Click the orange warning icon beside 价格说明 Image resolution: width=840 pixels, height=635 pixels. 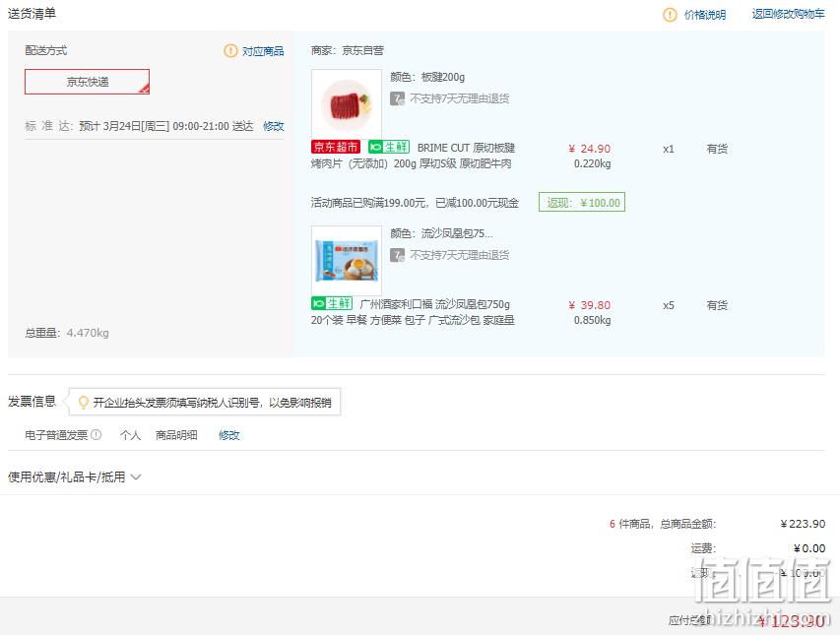670,15
